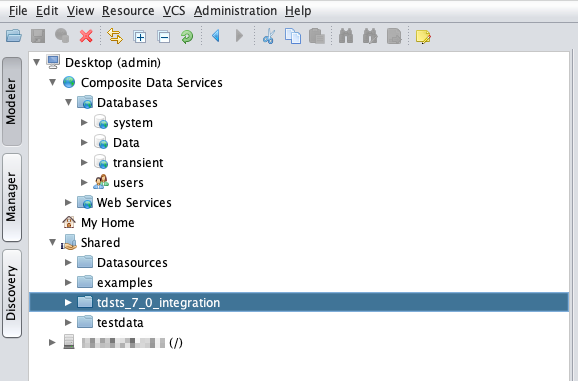The width and height of the screenshot is (578, 381).
Task: Open the VCS menu
Action: coord(174,11)
